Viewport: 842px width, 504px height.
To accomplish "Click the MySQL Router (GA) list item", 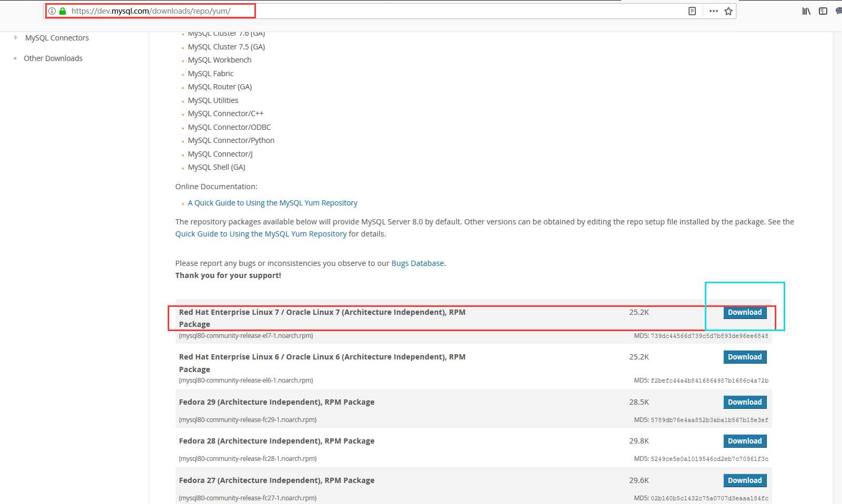I will [x=220, y=87].
